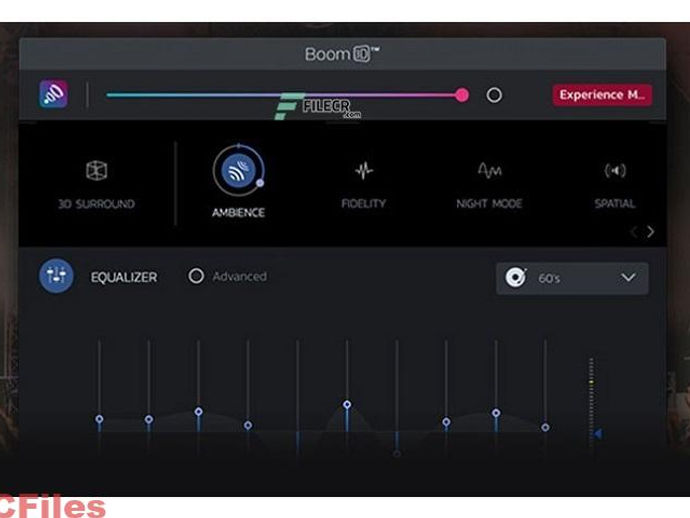Viewport: 690px width, 518px height.
Task: Click the ninth equalizer band handle
Action: [x=496, y=413]
